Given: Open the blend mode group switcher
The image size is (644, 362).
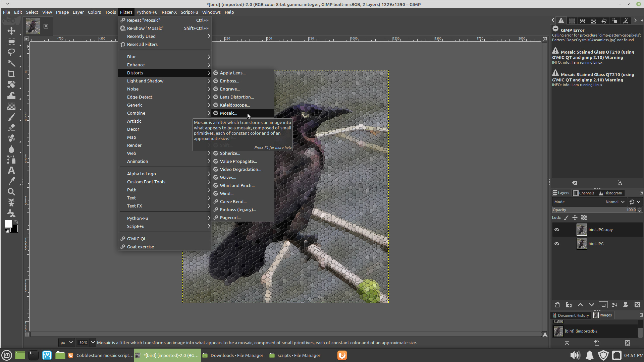Looking at the screenshot, I should pos(635,202).
